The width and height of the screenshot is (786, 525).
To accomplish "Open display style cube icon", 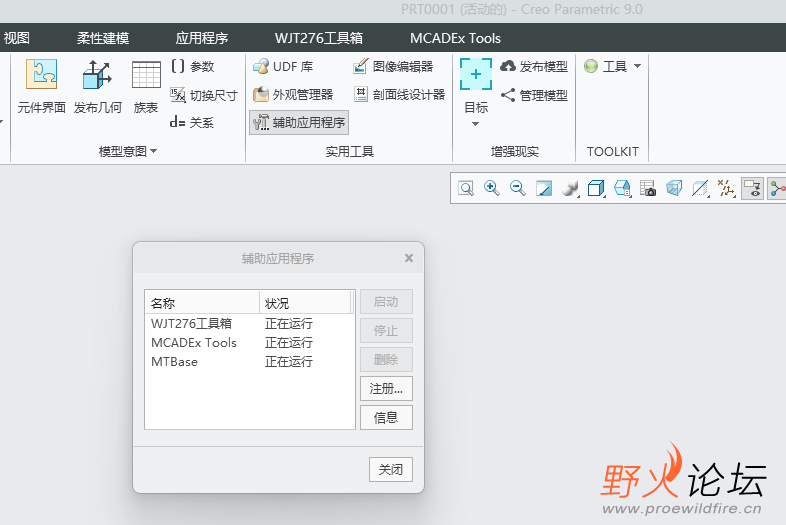I will point(596,189).
